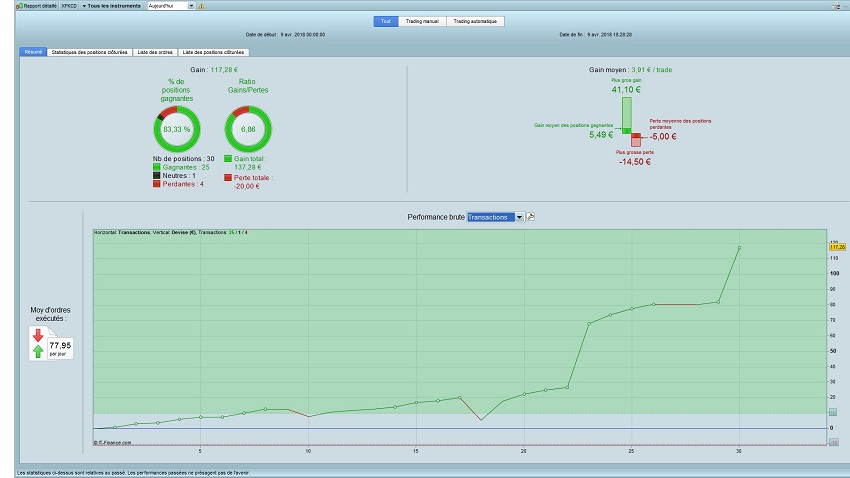Click the green Gagnantes legend swatch
The image size is (850, 478).
157,167
